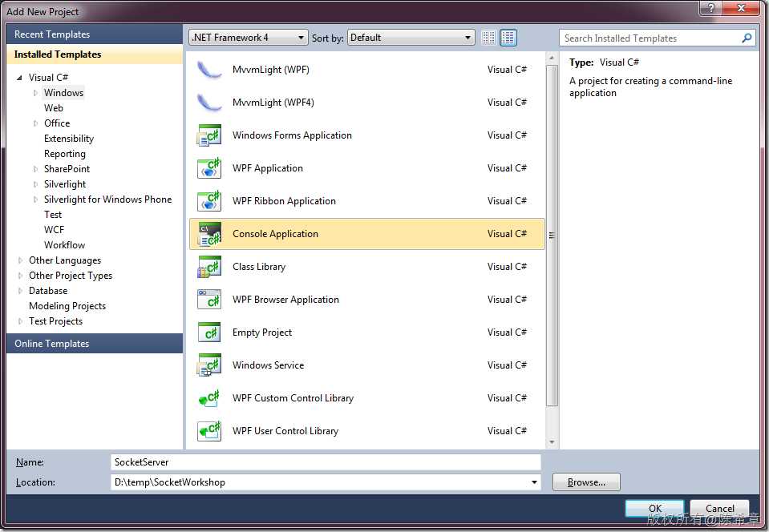Image resolution: width=769 pixels, height=532 pixels.
Task: Select the WPF Custom Control Library name
Action: [x=293, y=397]
